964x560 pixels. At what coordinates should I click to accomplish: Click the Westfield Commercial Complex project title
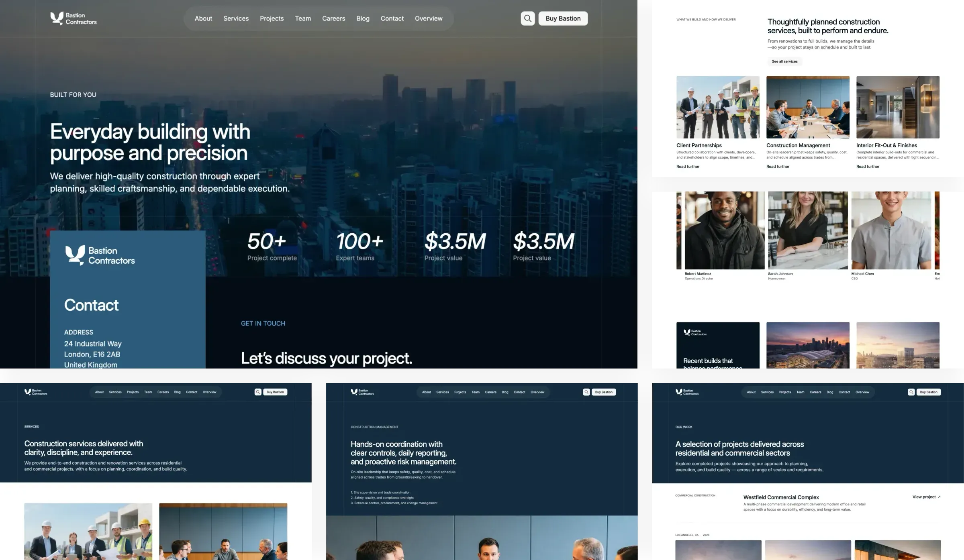781,497
